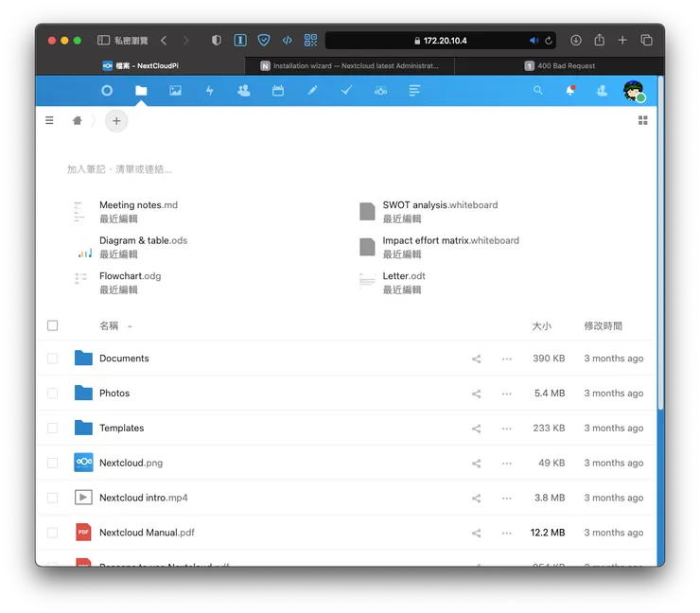Open the Calendar app icon

tap(278, 91)
